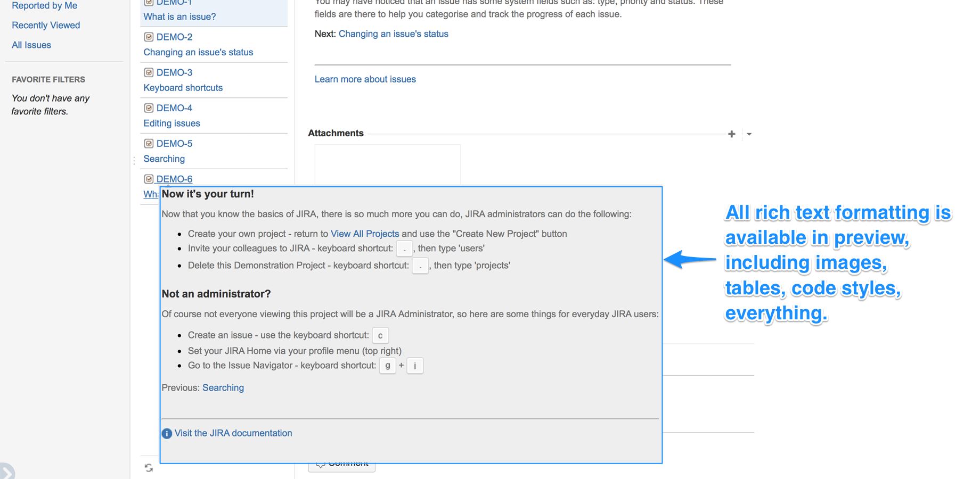Click the info icon beside JIRA documentation
The height and width of the screenshot is (479, 980).
[x=167, y=434]
